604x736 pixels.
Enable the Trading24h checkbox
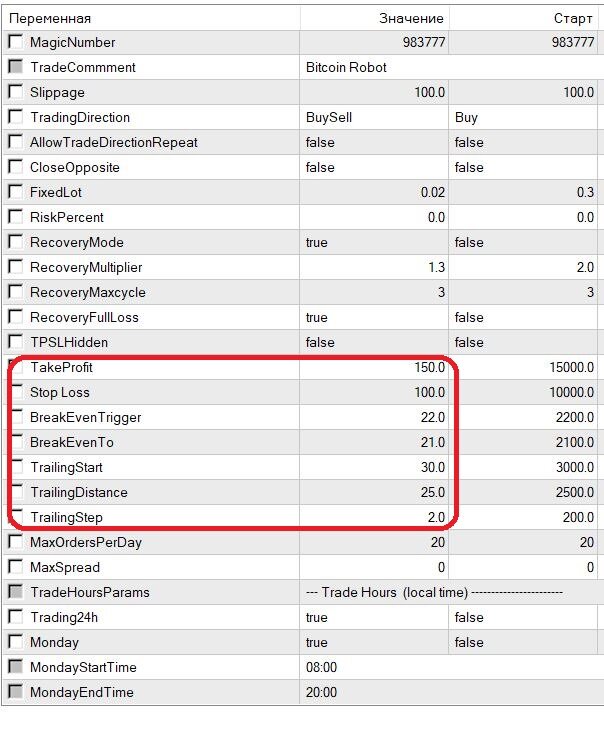coord(15,616)
